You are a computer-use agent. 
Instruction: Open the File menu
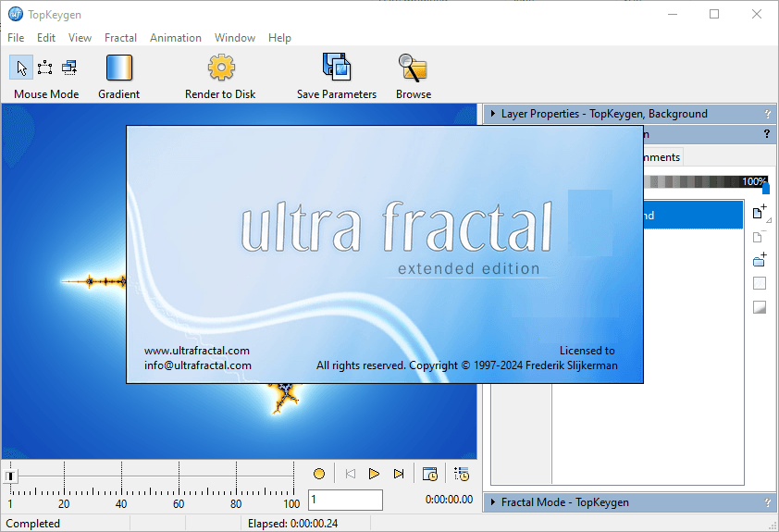tap(16, 38)
